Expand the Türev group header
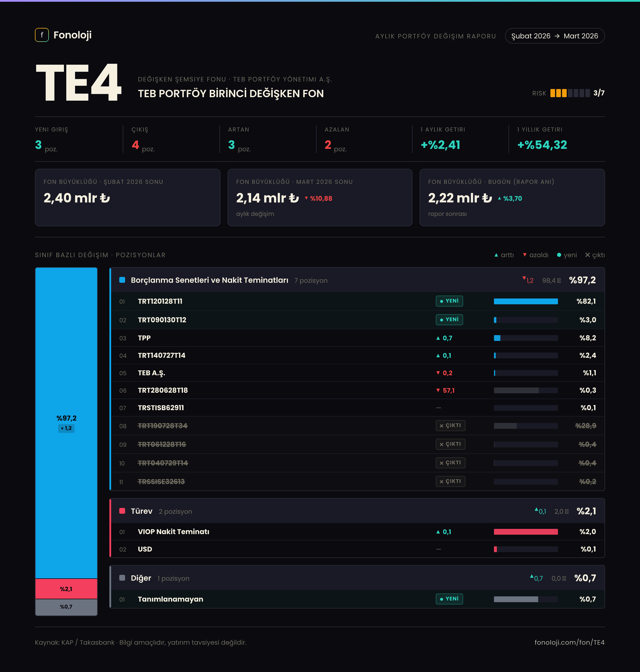The width and height of the screenshot is (640, 672). [x=357, y=511]
